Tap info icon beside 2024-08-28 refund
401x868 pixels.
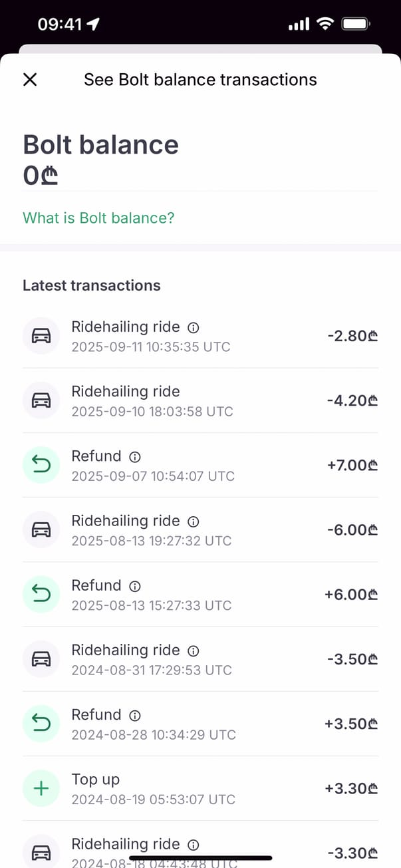point(135,716)
